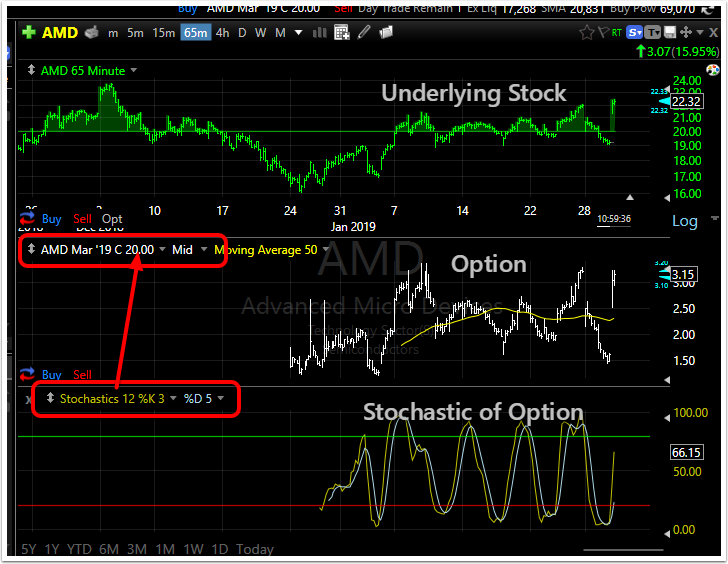Click Sell under the option chart
This screenshot has width=728, height=564.
(82, 375)
